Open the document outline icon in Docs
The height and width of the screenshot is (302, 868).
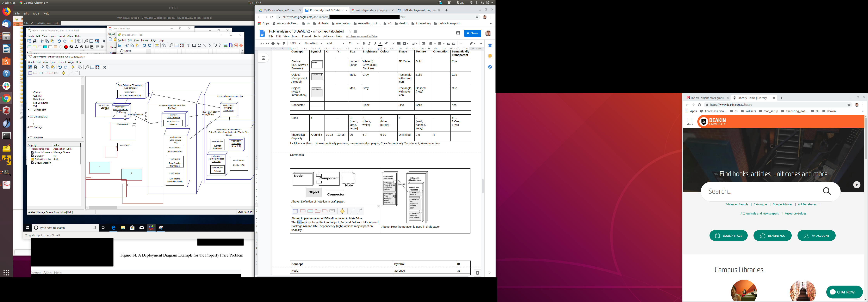tap(263, 58)
